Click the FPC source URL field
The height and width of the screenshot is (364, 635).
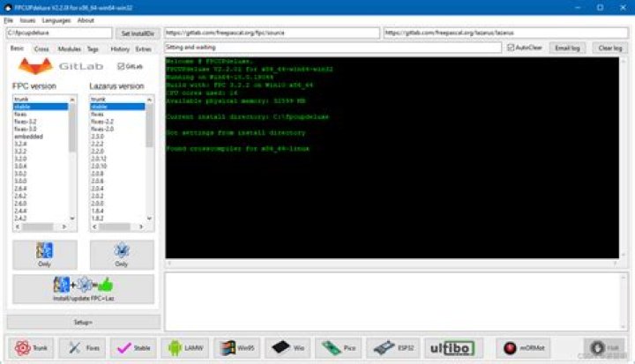(x=273, y=33)
